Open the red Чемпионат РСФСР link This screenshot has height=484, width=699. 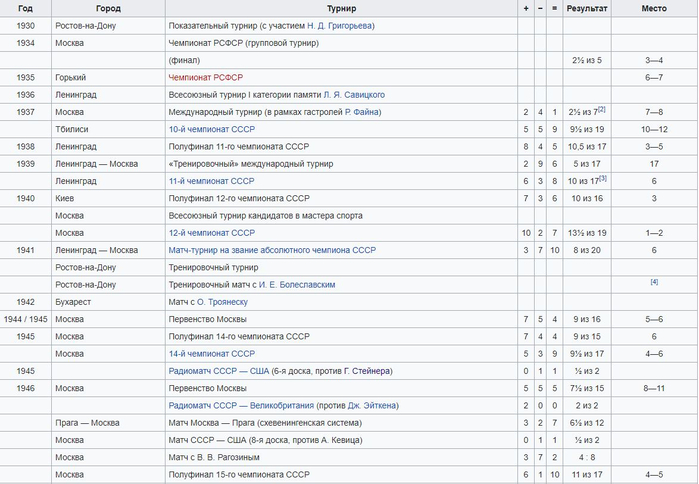206,78
